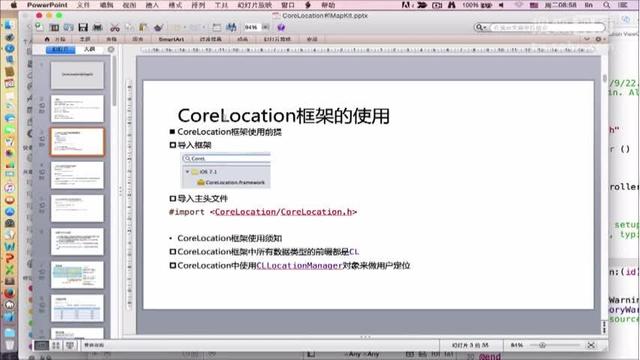Click the thumbnail pane scrollbar
640x360 pixels.
[x=114, y=82]
